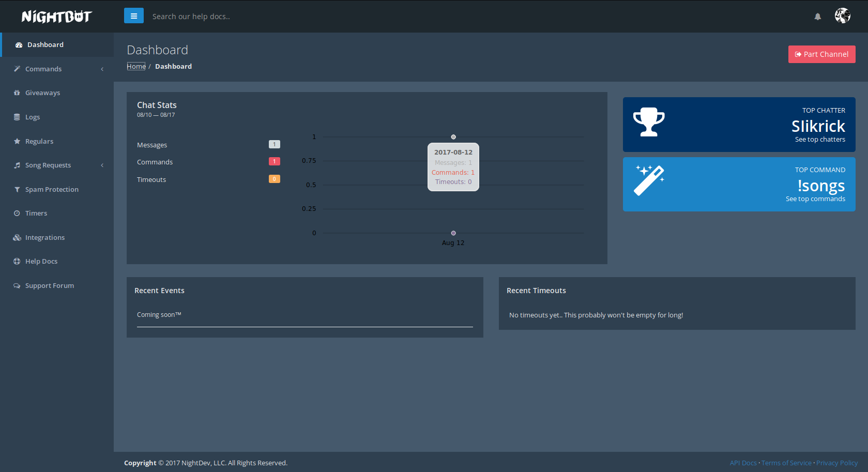Click the Recent Events heading
This screenshot has height=472, width=868.
159,291
